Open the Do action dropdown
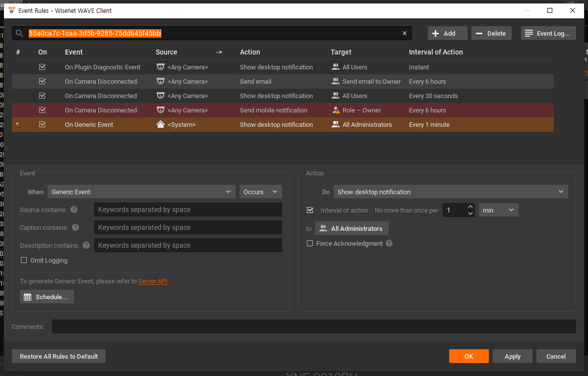The image size is (588, 376). tap(450, 192)
